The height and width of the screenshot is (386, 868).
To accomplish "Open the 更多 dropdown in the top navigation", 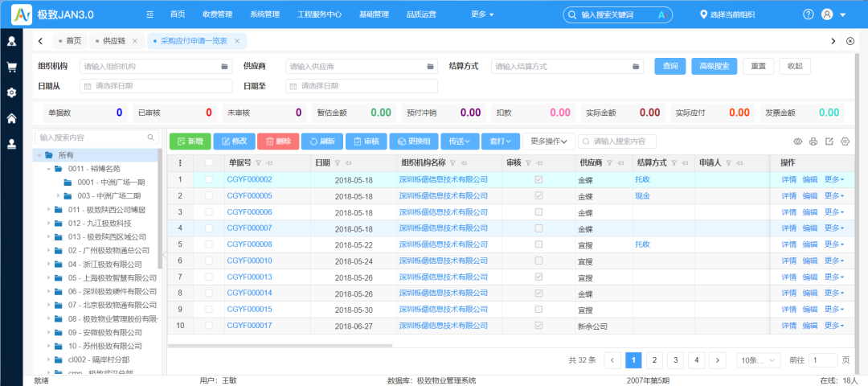I will click(482, 15).
